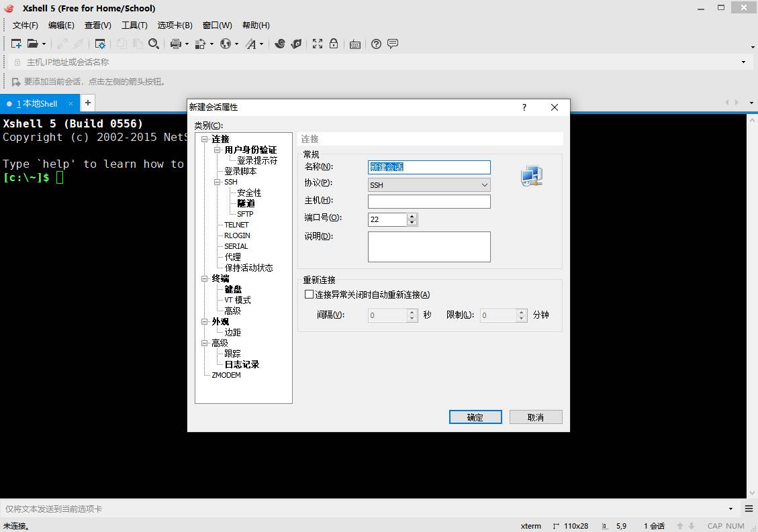Click the feedback speech bubble icon
Image resolution: width=758 pixels, height=532 pixels.
pos(393,44)
